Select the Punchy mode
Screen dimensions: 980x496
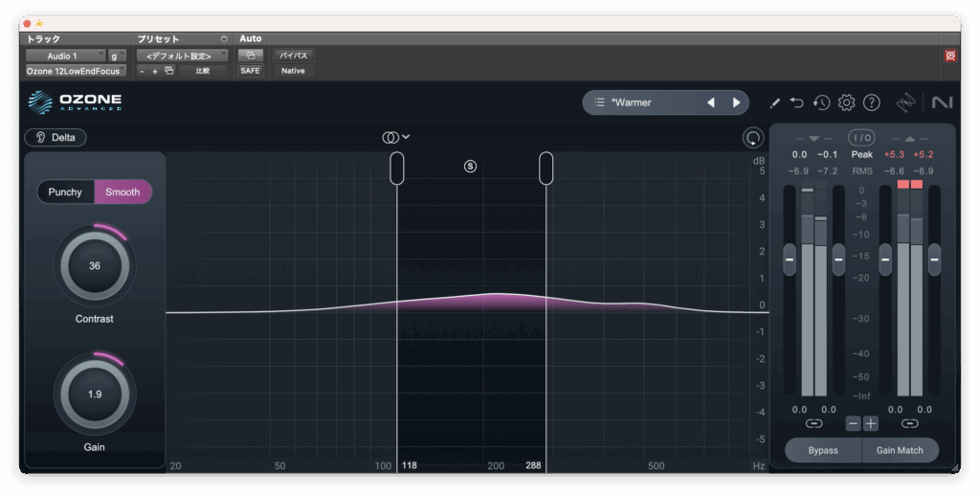click(66, 192)
